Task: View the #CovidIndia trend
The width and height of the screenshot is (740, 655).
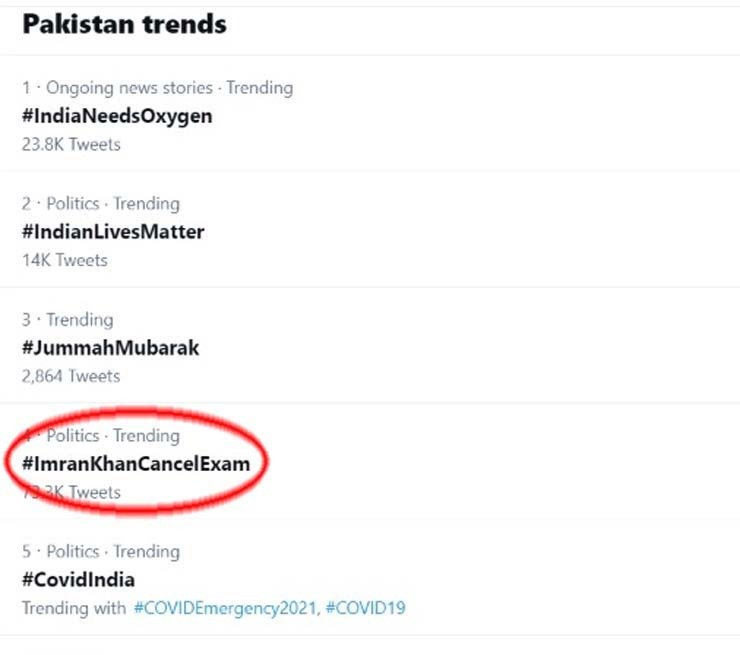Action: (x=78, y=580)
